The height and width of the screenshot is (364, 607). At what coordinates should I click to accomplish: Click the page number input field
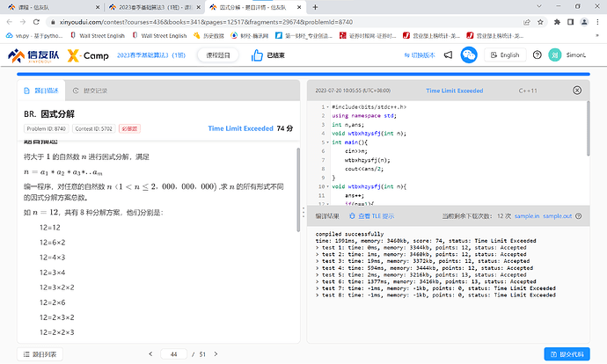pos(173,354)
